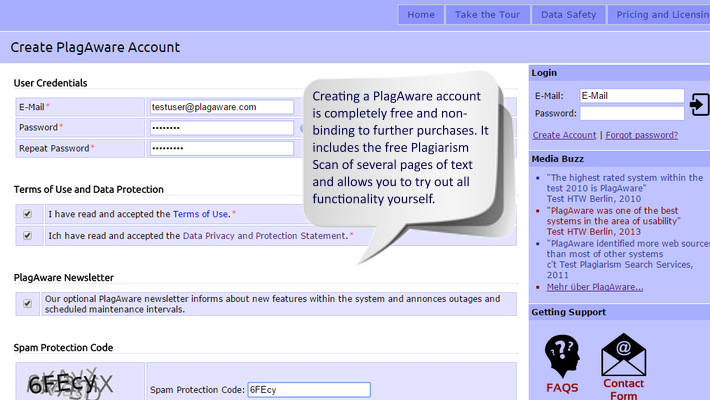Click the Getting Support heading
The width and height of the screenshot is (710, 400).
pos(569,312)
